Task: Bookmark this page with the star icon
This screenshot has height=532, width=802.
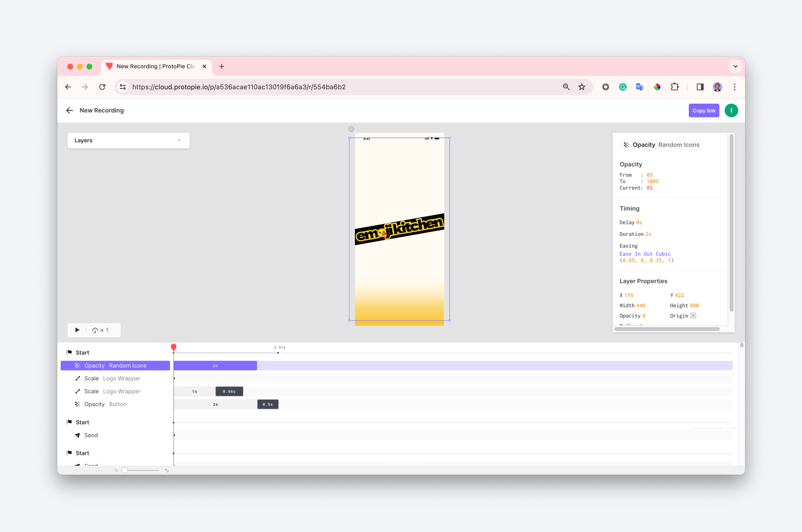Action: pos(582,87)
